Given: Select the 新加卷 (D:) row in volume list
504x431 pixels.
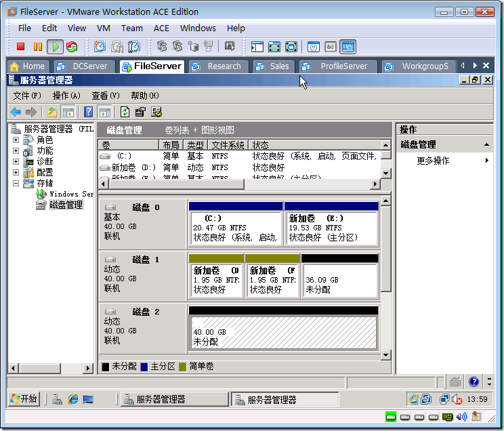Looking at the screenshot, I should pos(239,167).
